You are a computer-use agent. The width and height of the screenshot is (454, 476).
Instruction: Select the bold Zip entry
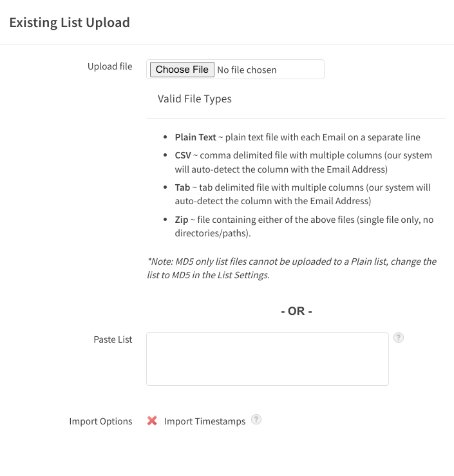(182, 220)
